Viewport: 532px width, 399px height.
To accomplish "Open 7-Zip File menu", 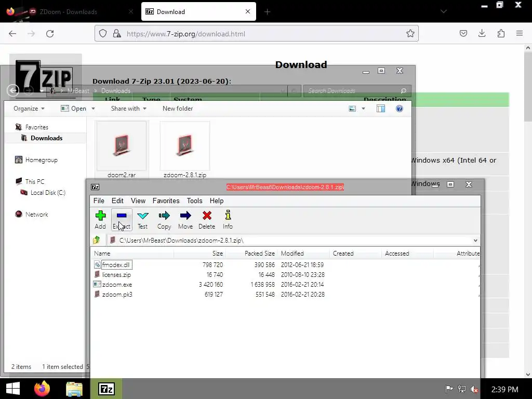I will click(x=99, y=201).
